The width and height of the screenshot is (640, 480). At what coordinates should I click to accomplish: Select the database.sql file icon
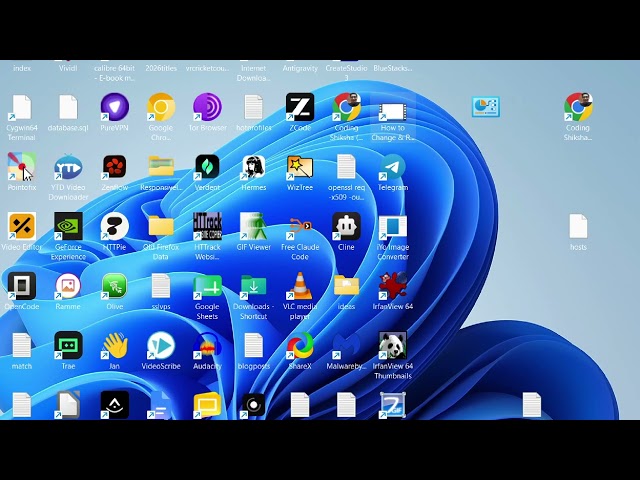coord(68,108)
